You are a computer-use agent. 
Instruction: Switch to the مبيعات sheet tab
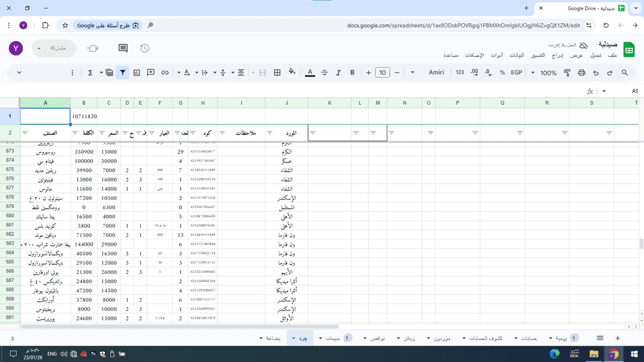click(x=330, y=338)
